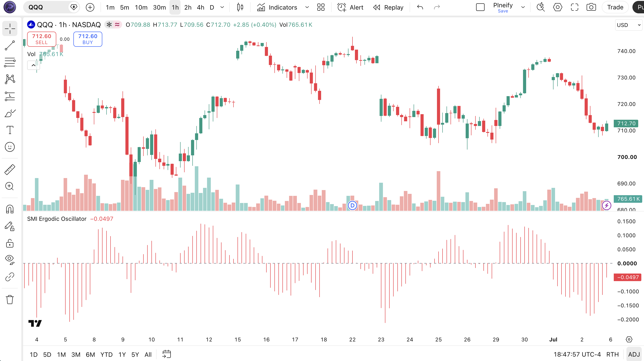The height and width of the screenshot is (361, 644).
Task: Set chart range to 1M
Action: coord(61,355)
